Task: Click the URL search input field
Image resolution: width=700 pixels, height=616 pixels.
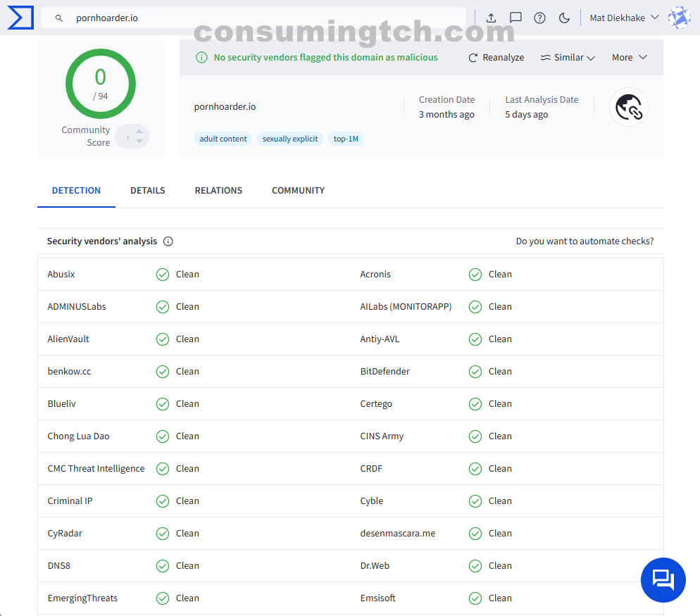Action: [268, 18]
